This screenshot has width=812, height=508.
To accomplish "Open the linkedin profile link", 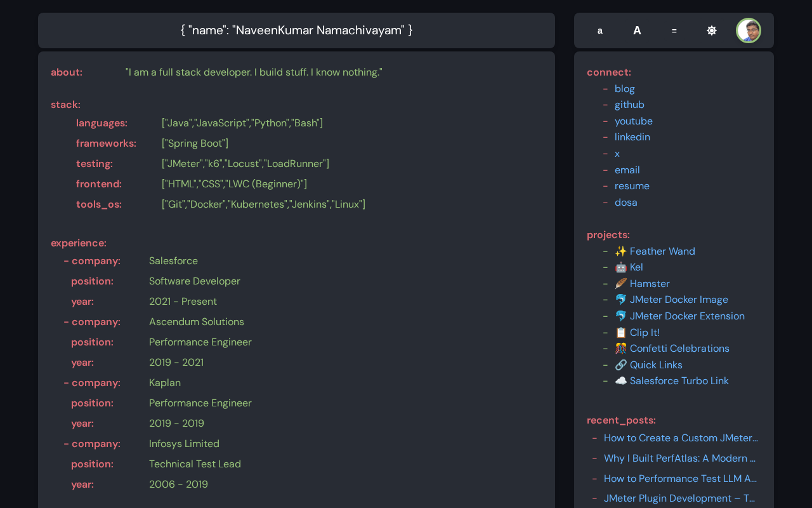I will [632, 137].
